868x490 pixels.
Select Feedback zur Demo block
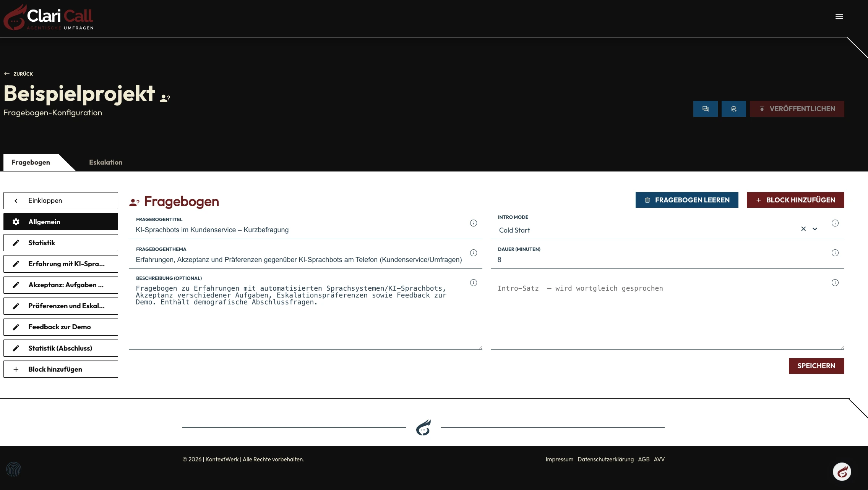[61, 327]
